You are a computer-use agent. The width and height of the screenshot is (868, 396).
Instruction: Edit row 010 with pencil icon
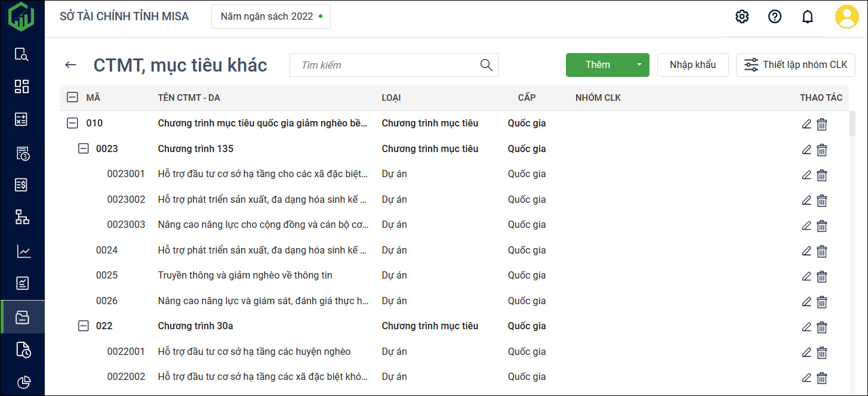pyautogui.click(x=807, y=124)
